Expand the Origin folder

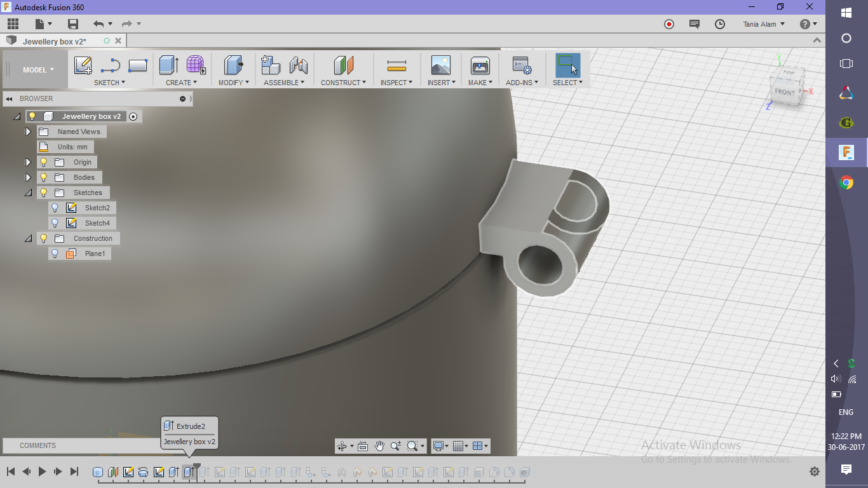[28, 162]
